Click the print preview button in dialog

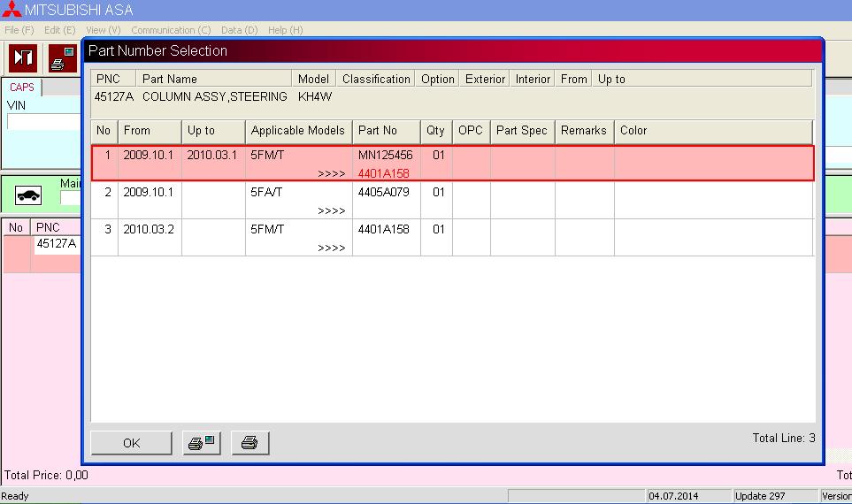pos(201,443)
